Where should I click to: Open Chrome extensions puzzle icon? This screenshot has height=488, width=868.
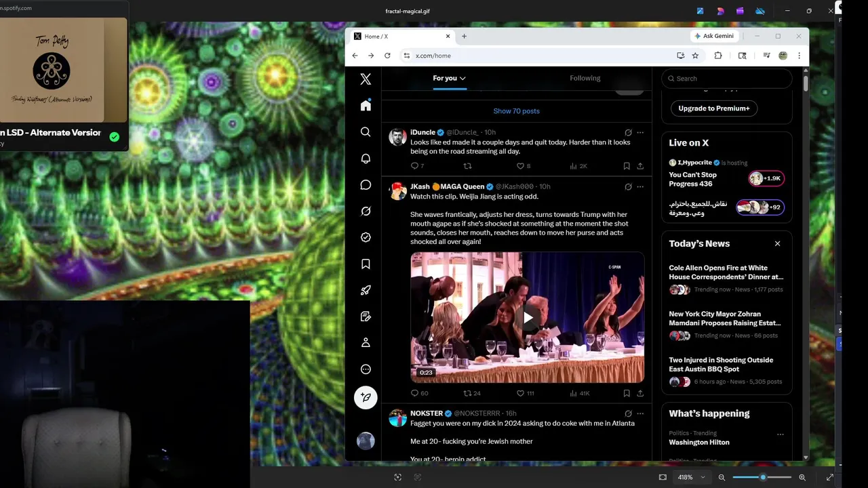pos(718,56)
